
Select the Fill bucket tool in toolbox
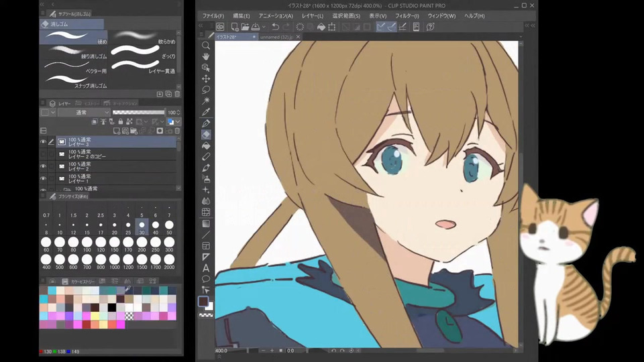coord(206,145)
